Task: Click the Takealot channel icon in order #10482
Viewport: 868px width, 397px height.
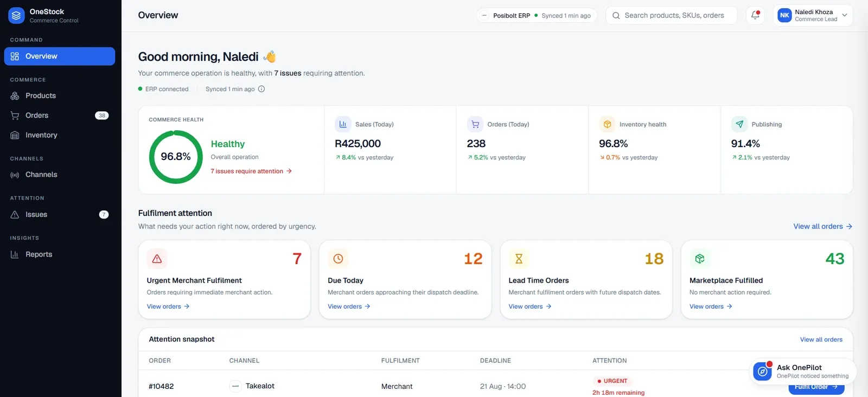Action: (x=235, y=386)
